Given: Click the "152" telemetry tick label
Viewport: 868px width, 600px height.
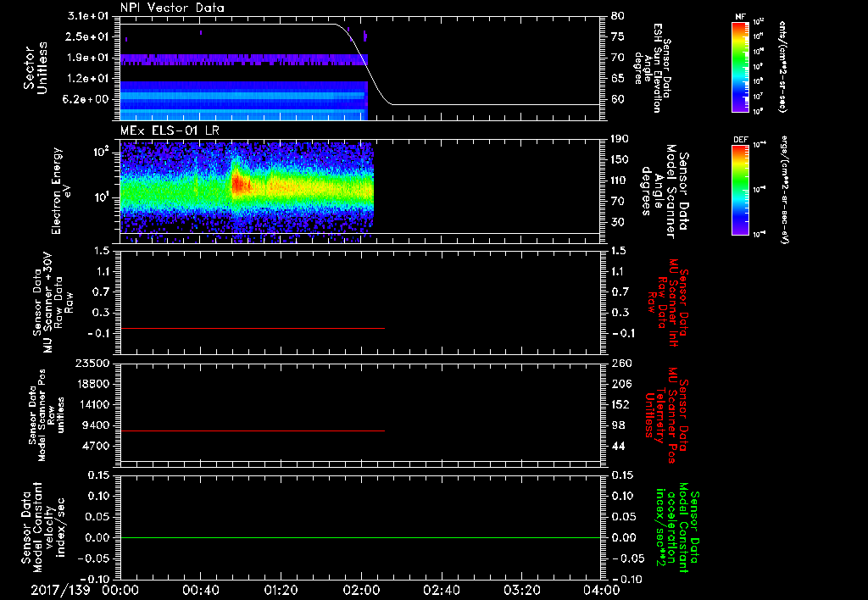Looking at the screenshot, I should pyautogui.click(x=621, y=404).
